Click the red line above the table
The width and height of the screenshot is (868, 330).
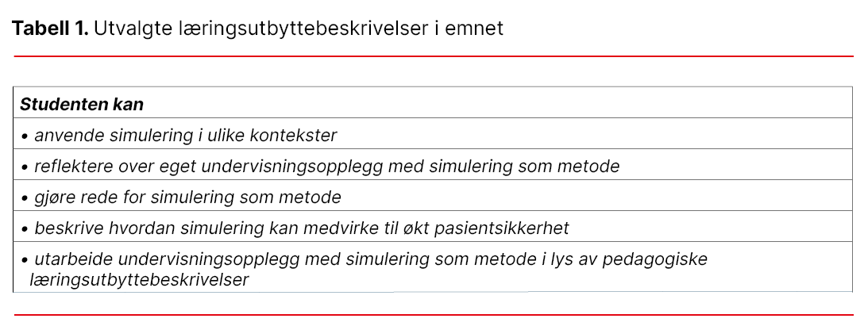pyautogui.click(x=434, y=57)
